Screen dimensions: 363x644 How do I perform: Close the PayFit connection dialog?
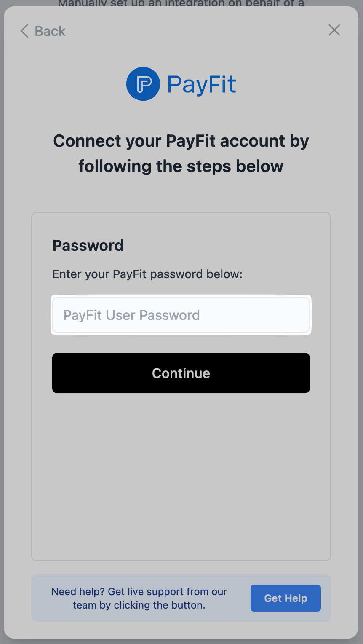[334, 30]
